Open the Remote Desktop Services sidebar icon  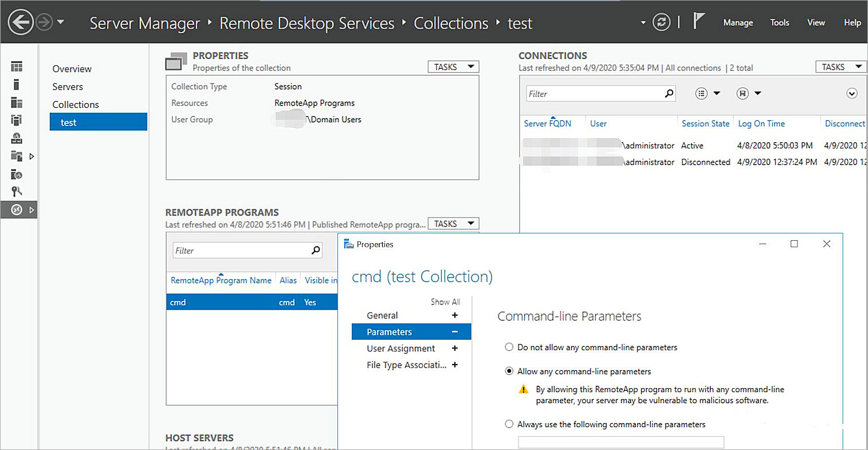pos(17,210)
